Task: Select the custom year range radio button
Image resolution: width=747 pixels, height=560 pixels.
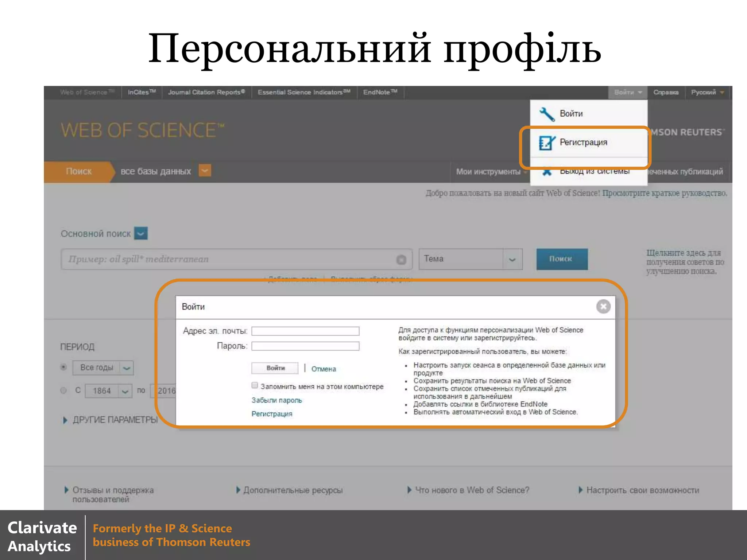Action: 63,390
